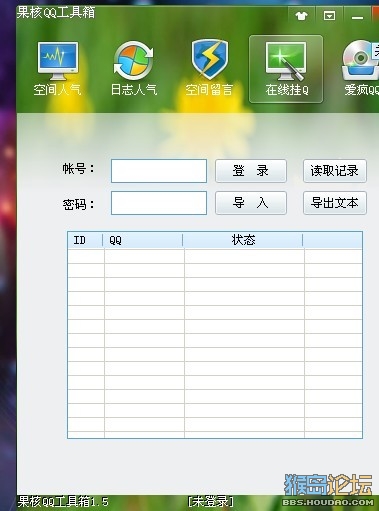Open the 爱疯QQ disc tool

pos(361,68)
